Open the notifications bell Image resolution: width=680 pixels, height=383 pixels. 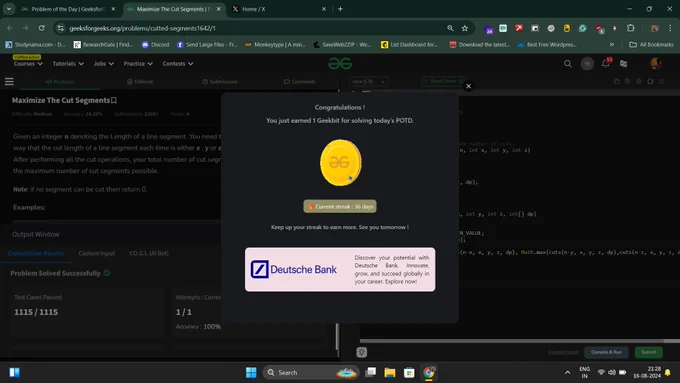[606, 63]
